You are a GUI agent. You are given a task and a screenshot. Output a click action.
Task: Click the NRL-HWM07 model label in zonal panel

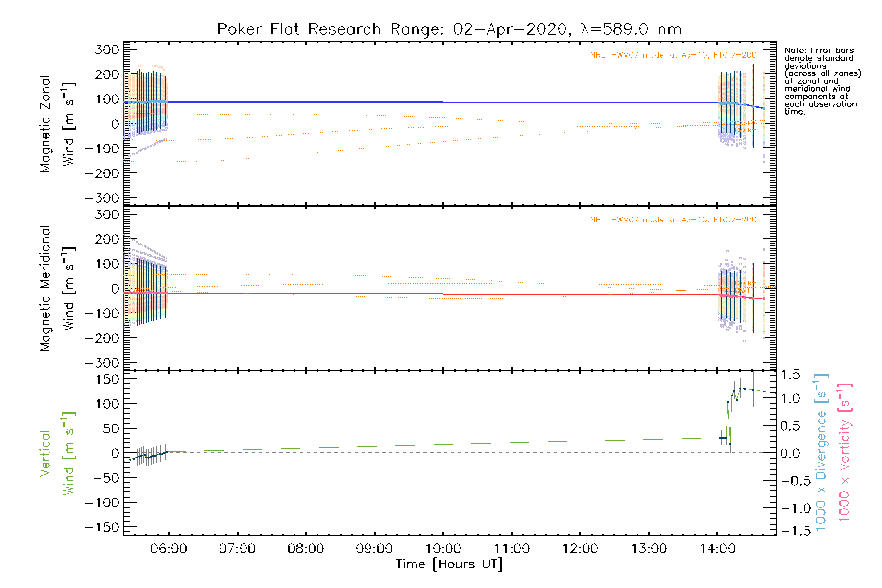click(673, 55)
